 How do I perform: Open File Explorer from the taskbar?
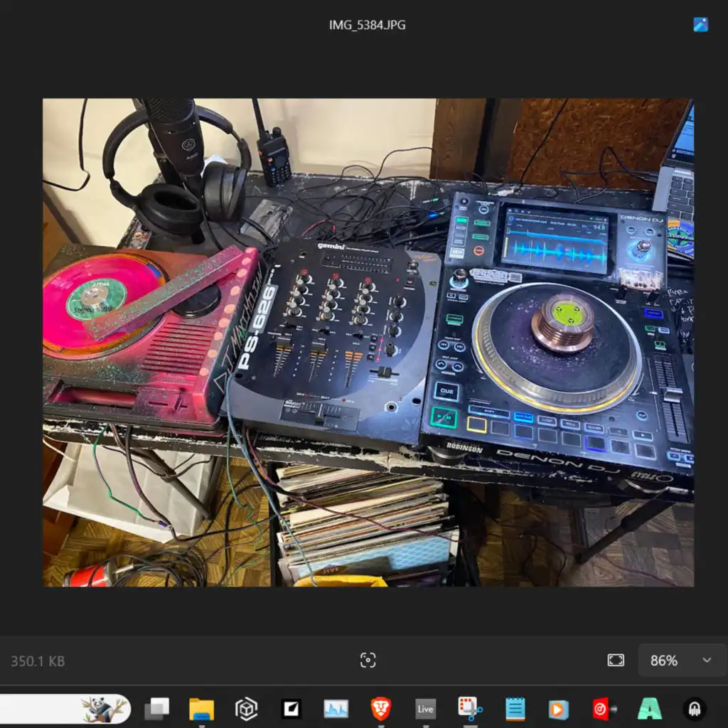201,709
